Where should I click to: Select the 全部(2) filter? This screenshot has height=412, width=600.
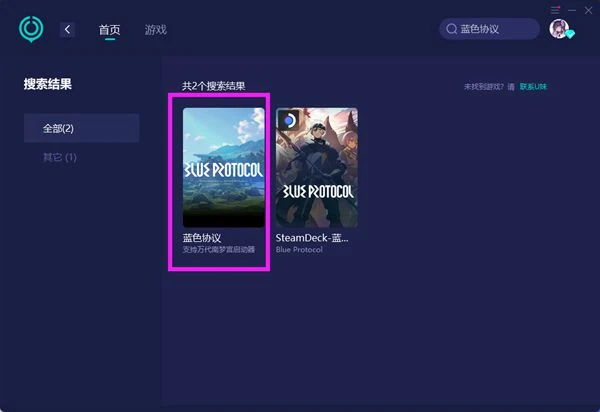point(59,128)
